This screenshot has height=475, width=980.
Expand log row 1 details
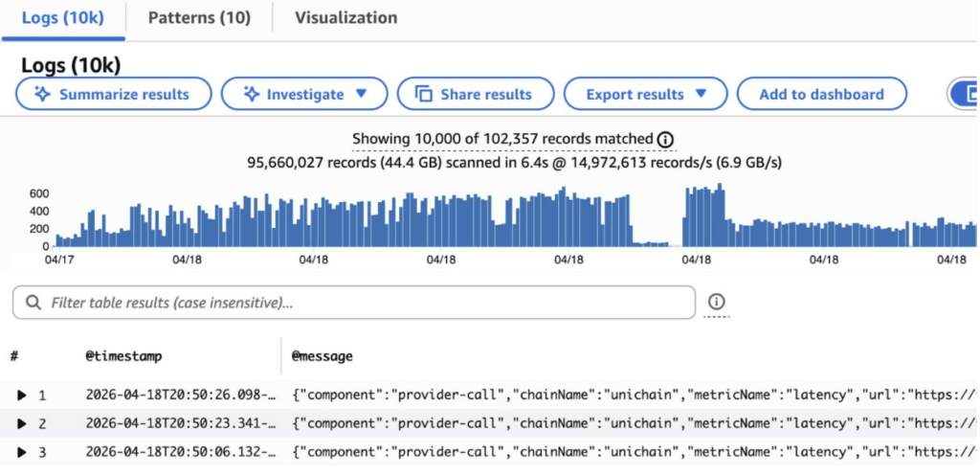[22, 395]
